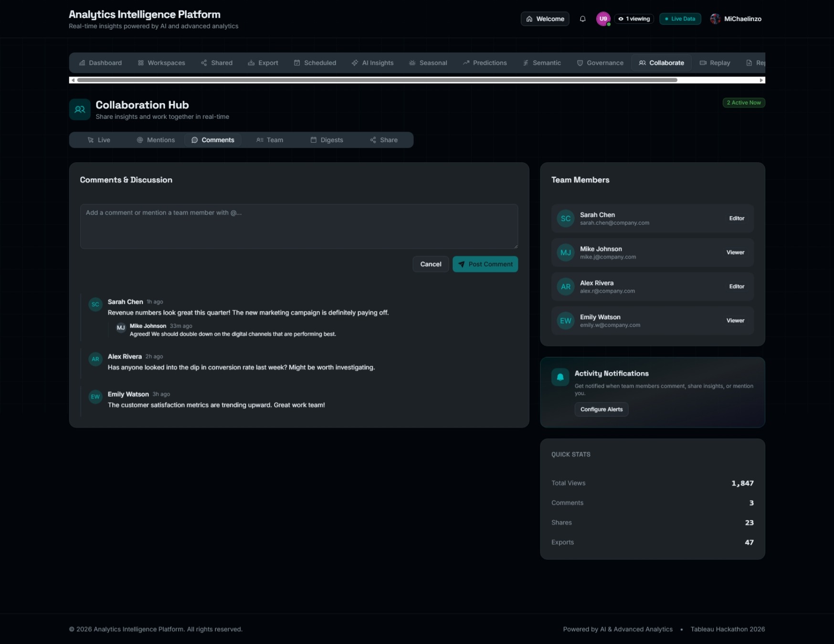Screen dimensions: 834x644
Task: Focus the Add a comment text field
Action: 299,227
